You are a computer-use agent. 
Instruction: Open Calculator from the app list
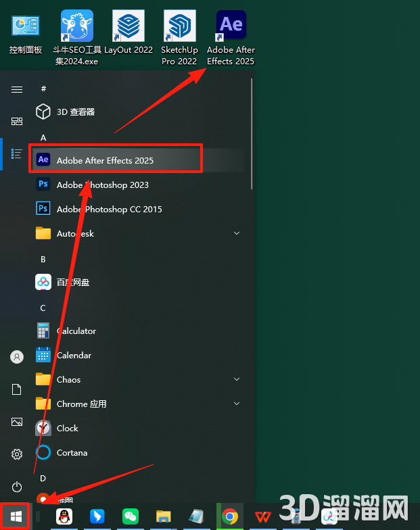tap(139, 331)
